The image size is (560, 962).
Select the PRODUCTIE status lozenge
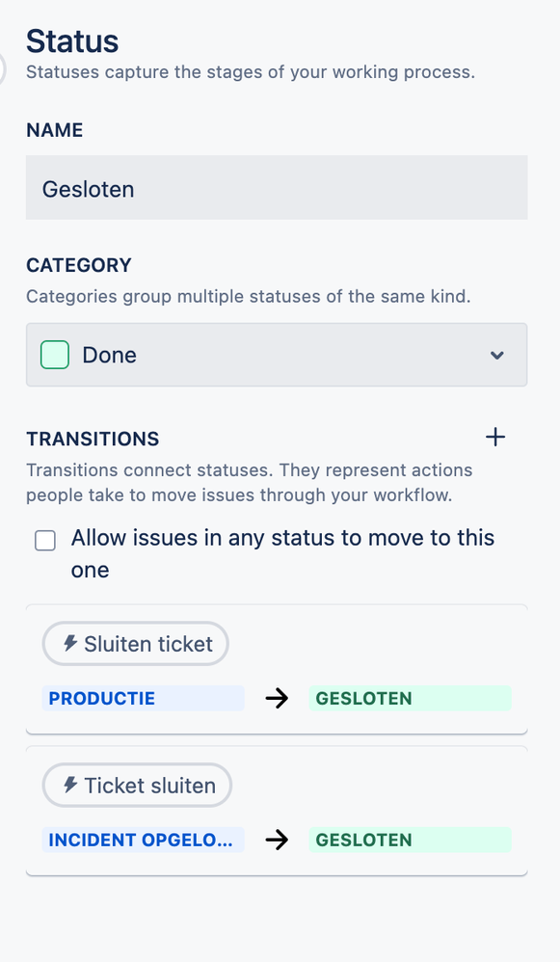click(143, 698)
